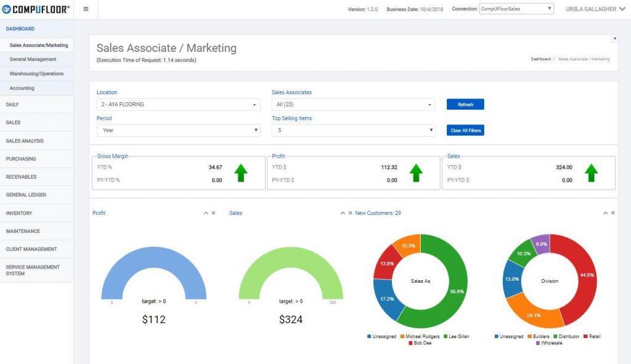Click the green up arrow in Sales widget
This screenshot has height=364, width=631.
pyautogui.click(x=592, y=173)
